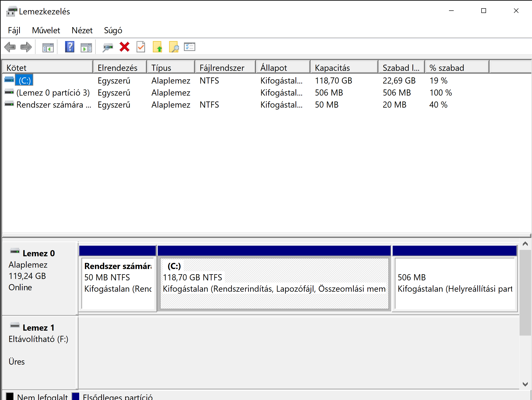Open the Nézet menu

pos(82,31)
